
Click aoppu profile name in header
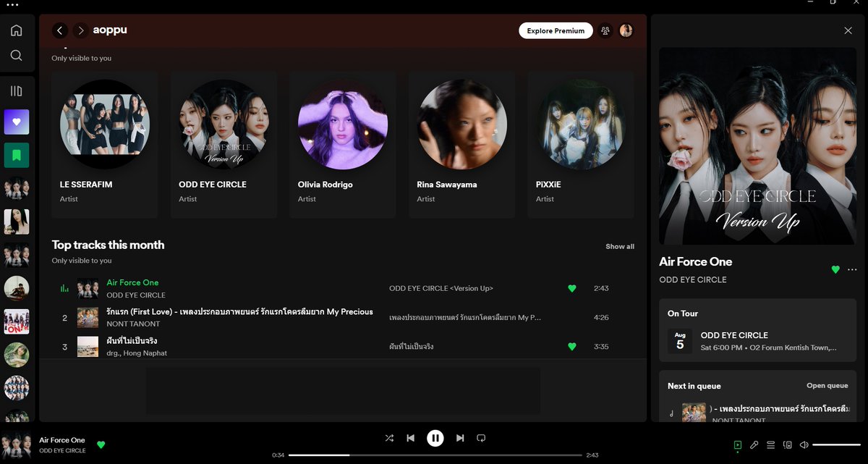110,30
